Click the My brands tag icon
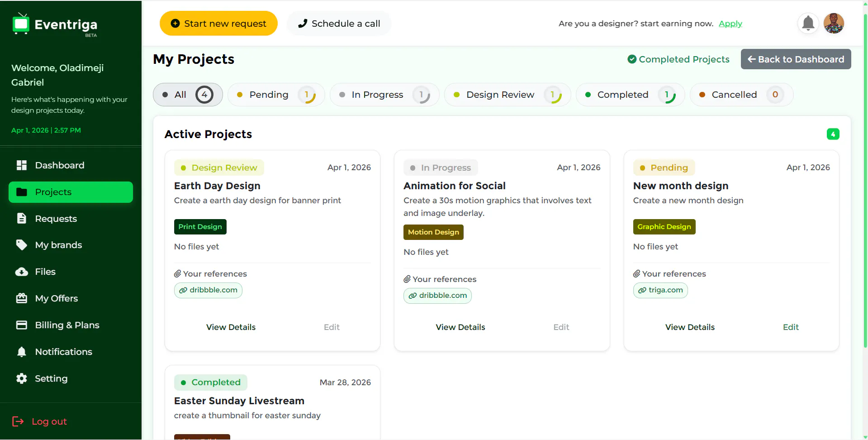 22,245
